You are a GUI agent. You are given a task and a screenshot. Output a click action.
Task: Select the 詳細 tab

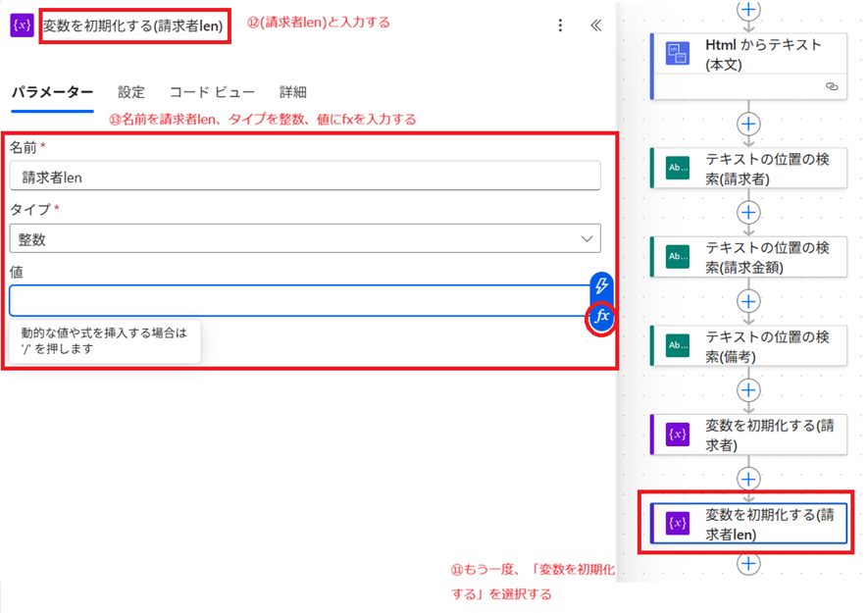[292, 92]
